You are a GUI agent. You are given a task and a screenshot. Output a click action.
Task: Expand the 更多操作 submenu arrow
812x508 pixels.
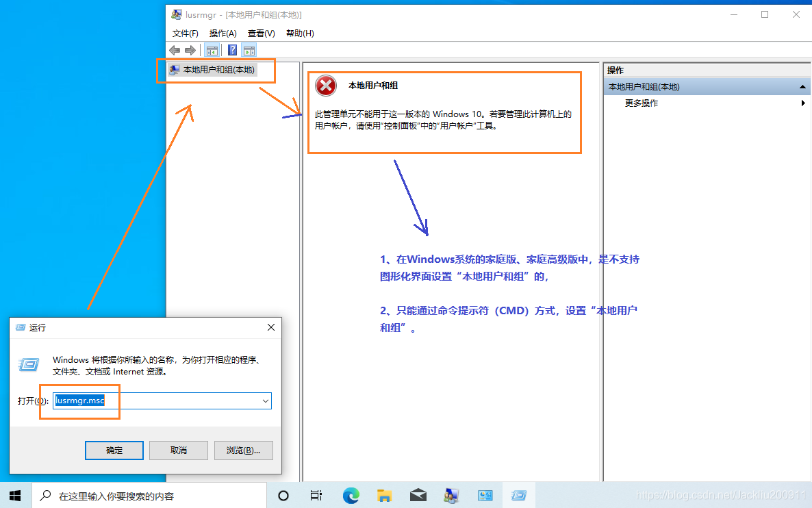point(802,103)
